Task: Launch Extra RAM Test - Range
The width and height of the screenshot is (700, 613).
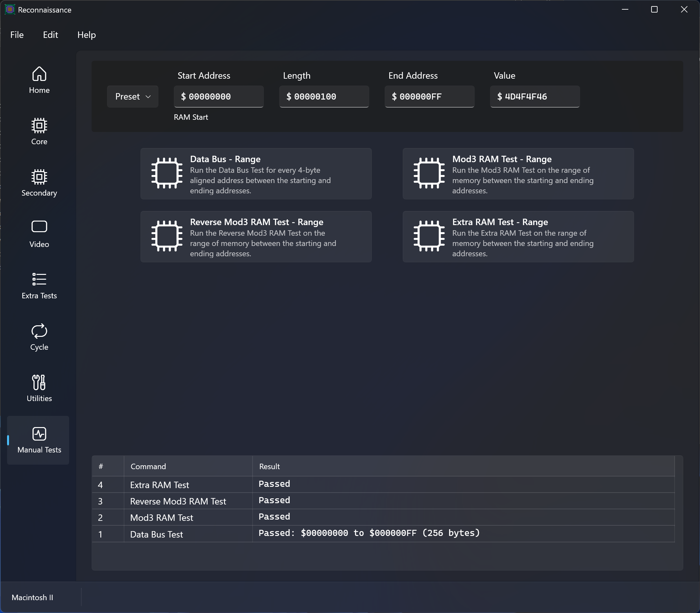Action: pyautogui.click(x=518, y=237)
